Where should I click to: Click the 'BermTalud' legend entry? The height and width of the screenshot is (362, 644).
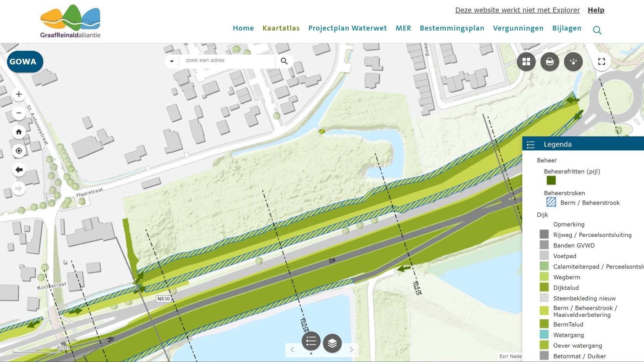tap(568, 324)
